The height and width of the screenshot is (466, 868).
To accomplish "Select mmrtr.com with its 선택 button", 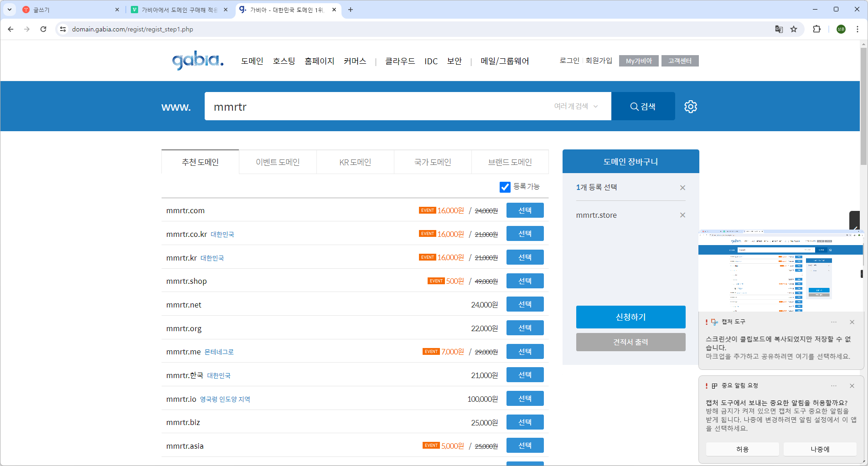I will 525,210.
